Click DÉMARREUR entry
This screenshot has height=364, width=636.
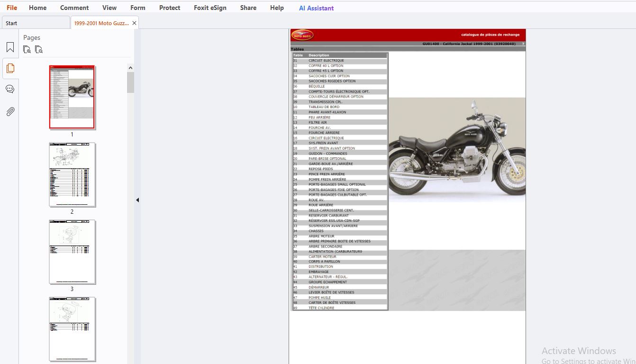point(318,287)
